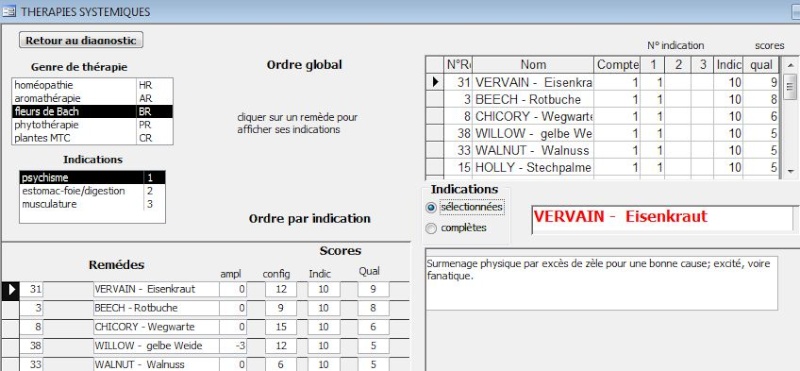800x371 pixels.
Task: Choose plantes MTC therapy type
Action: pyautogui.click(x=92, y=138)
